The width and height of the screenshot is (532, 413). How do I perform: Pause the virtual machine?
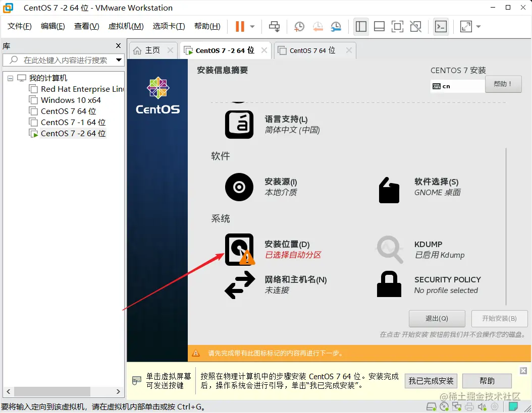(240, 26)
